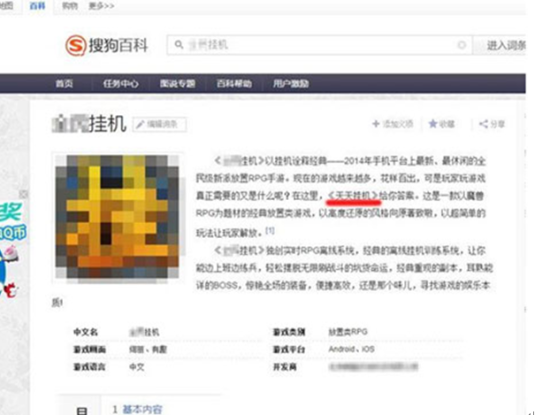Open the pixelated game icon thumbnail
Viewport: 550px width, 415px height.
point(117,217)
